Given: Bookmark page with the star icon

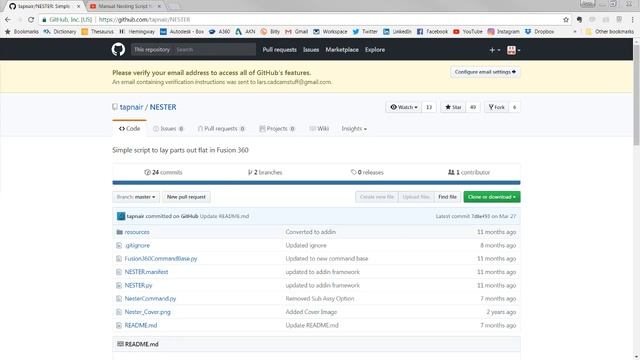Looking at the screenshot, I should pyautogui.click(x=566, y=20).
